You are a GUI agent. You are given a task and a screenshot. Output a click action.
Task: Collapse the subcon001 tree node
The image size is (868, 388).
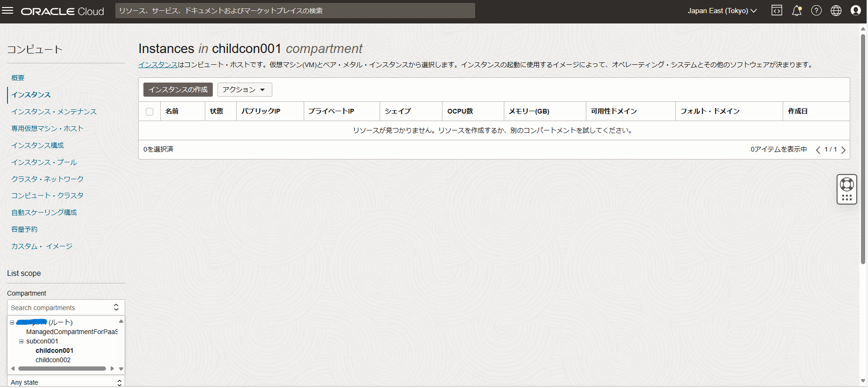click(x=22, y=342)
